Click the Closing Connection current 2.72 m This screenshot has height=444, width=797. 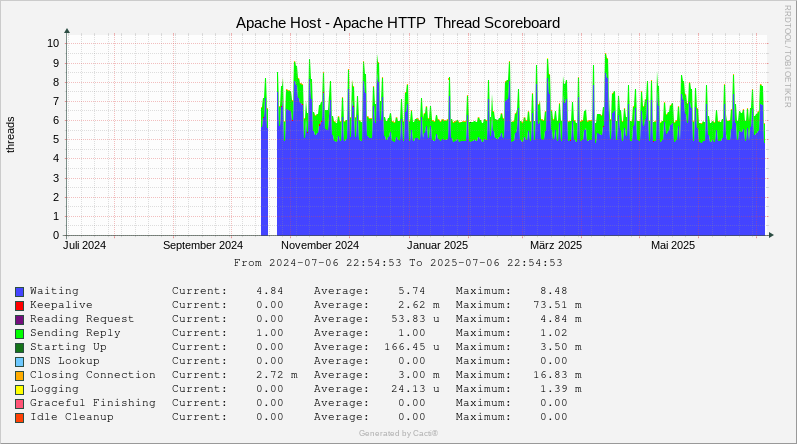tap(277, 375)
